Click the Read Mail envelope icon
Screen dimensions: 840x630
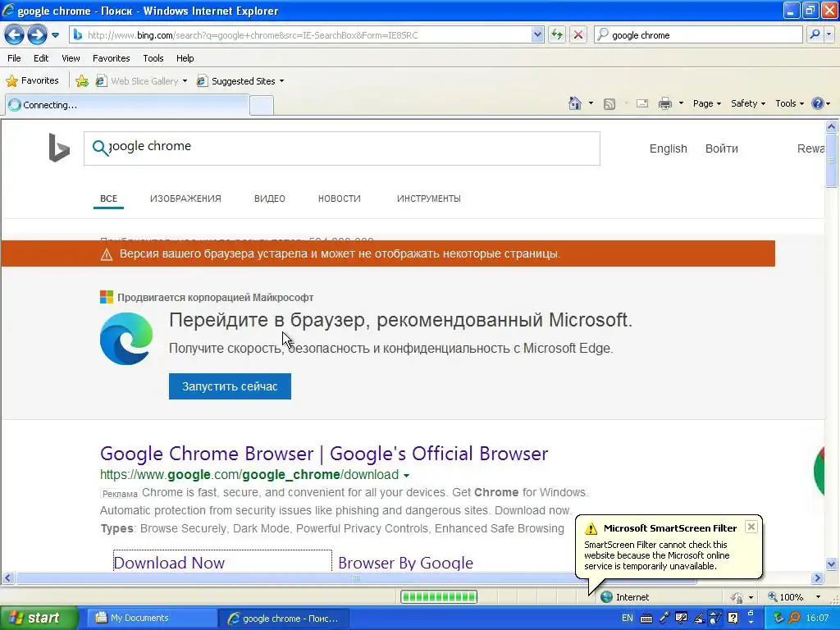coord(642,103)
